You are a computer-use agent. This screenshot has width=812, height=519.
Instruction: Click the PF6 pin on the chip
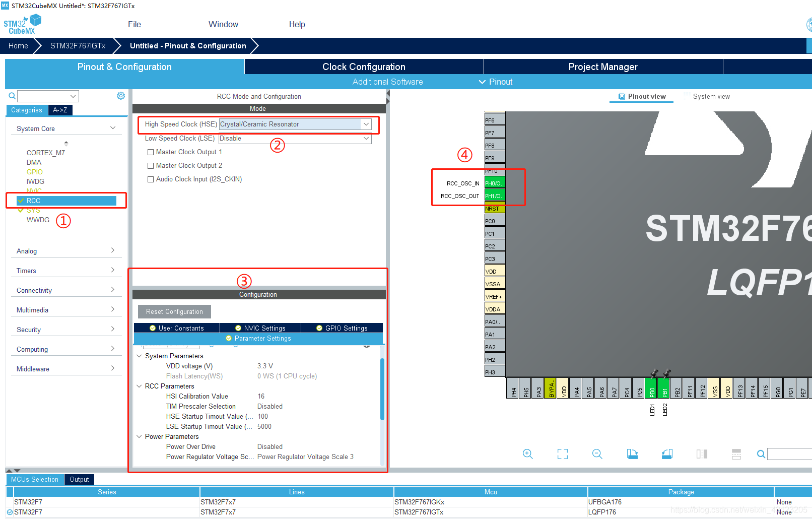click(495, 120)
